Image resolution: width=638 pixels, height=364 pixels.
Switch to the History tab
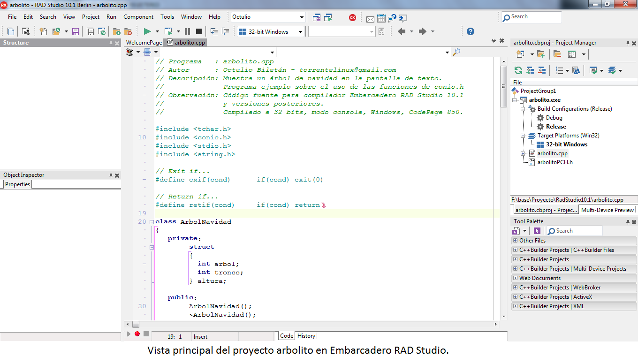pos(306,336)
